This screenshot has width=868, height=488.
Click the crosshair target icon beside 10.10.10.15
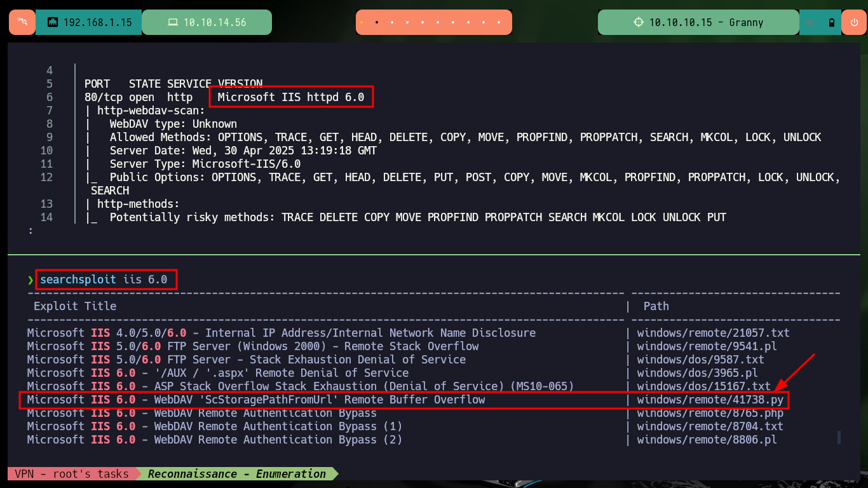tap(639, 22)
